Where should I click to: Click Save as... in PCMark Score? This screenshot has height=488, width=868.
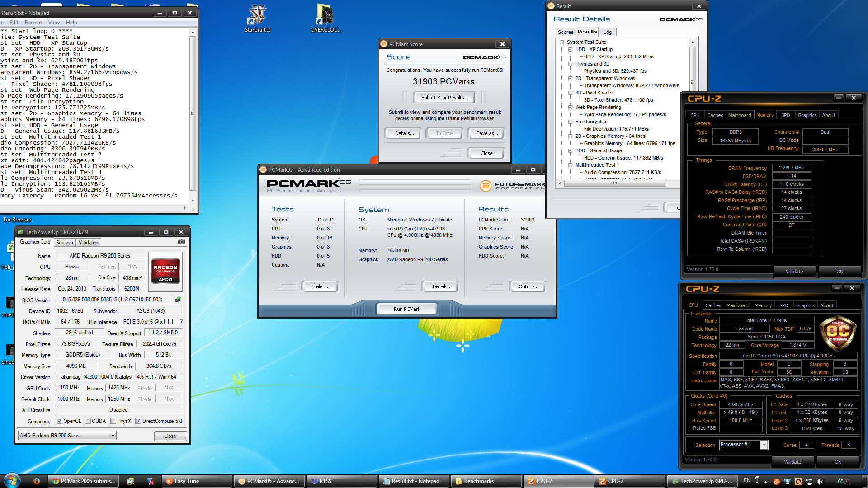(487, 133)
